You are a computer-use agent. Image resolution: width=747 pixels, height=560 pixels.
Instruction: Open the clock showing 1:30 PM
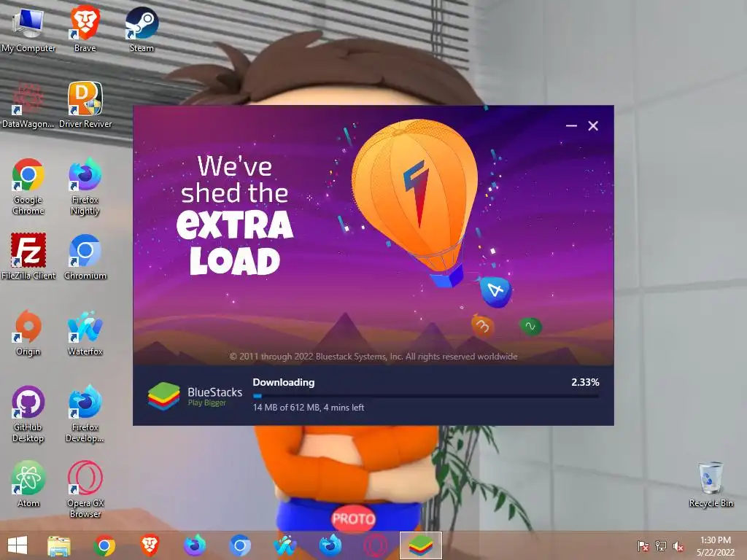pos(715,546)
